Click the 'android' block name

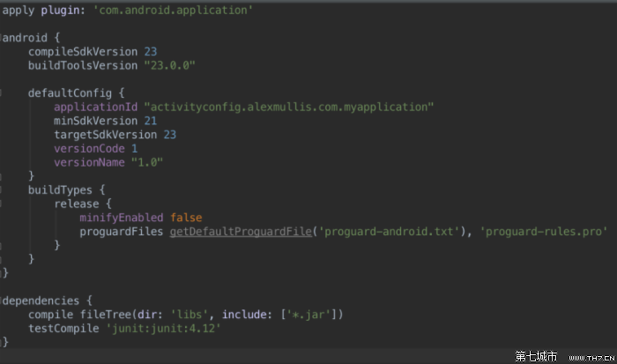tap(25, 38)
